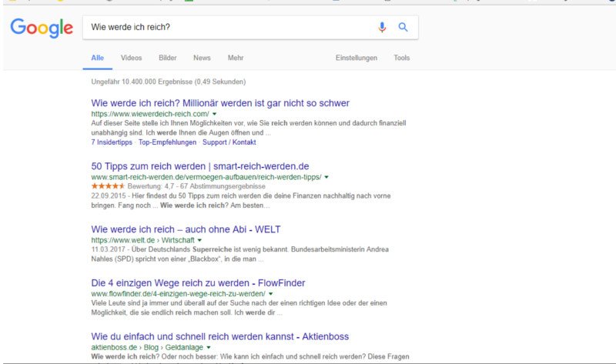
Task: Click 'Bewertung: 4,7 - 67 Abstimmungsergebnisse' text
Action: click(196, 186)
